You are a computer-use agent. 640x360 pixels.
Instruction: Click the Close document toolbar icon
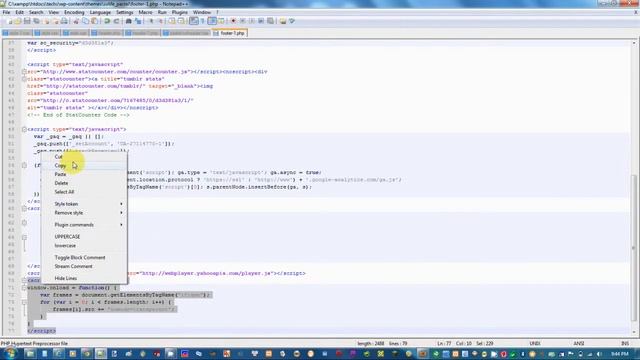[x=47, y=21]
